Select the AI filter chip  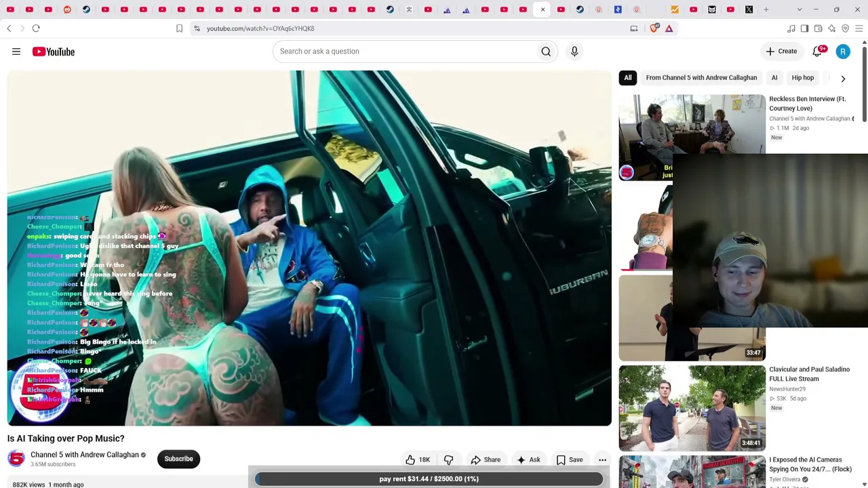pos(774,78)
